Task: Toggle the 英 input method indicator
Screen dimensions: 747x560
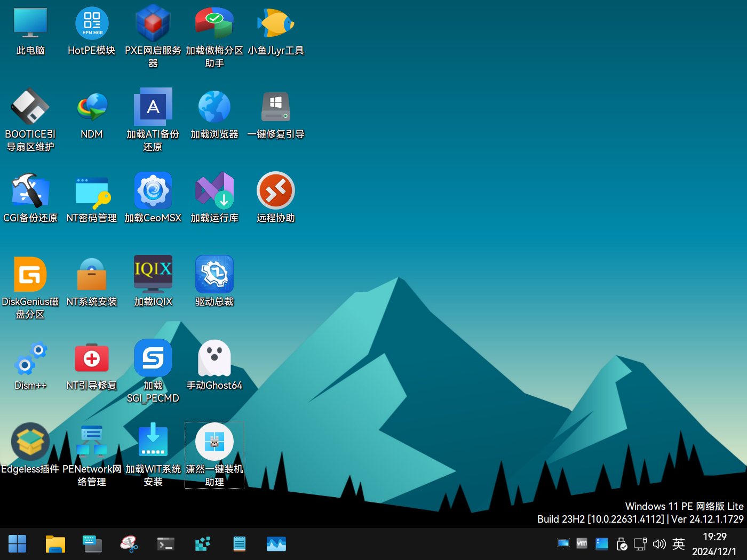Action: point(679,543)
